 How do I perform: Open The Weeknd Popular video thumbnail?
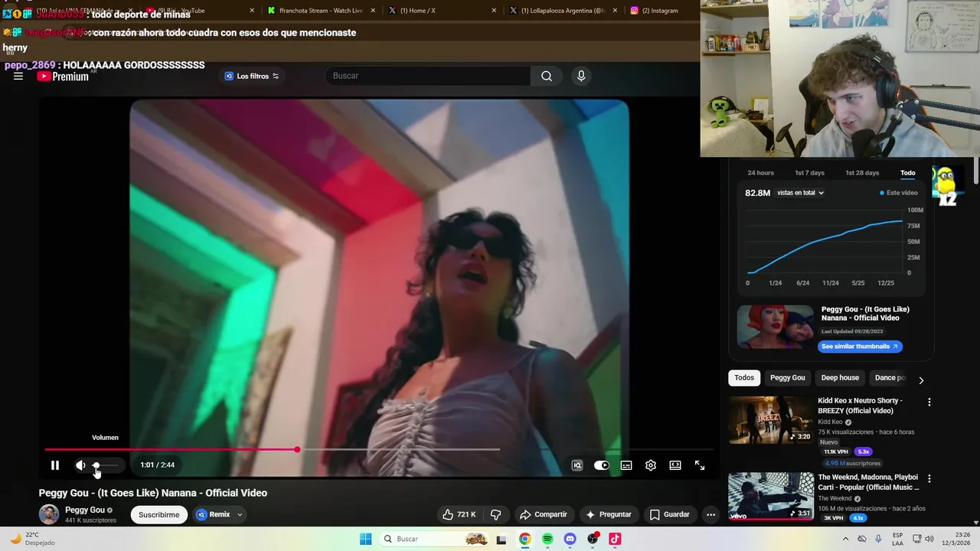(770, 496)
